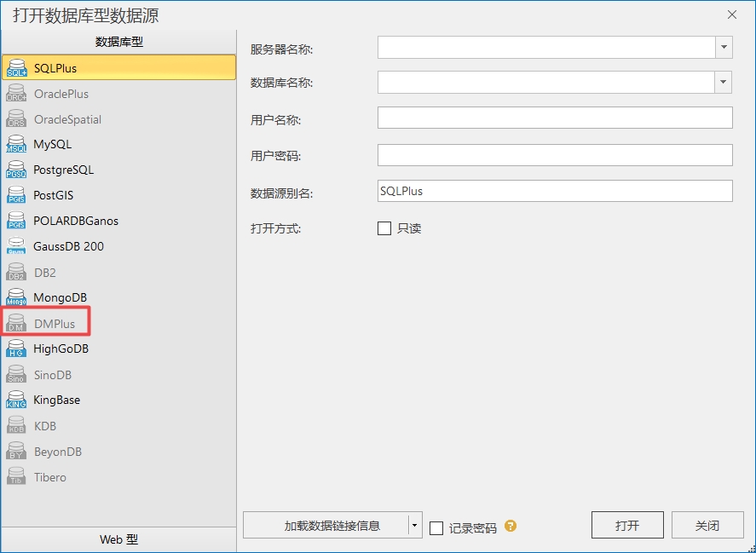Open help tip beside 记录密码
The width and height of the screenshot is (756, 553).
coord(511,526)
